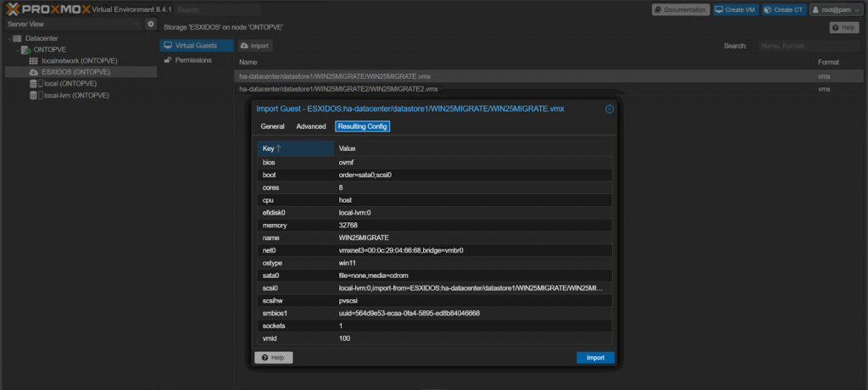Select the memory 32768 row
868x390 pixels.
(x=435, y=225)
